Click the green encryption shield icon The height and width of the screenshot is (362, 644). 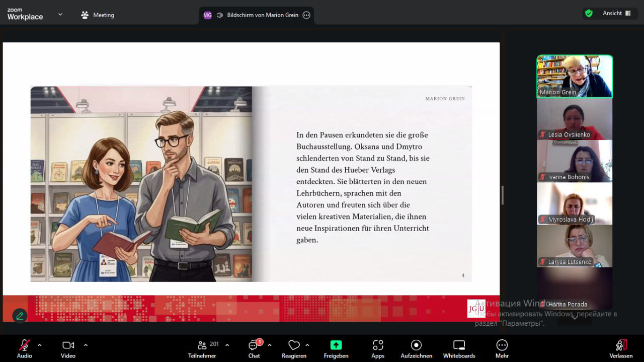tap(589, 14)
